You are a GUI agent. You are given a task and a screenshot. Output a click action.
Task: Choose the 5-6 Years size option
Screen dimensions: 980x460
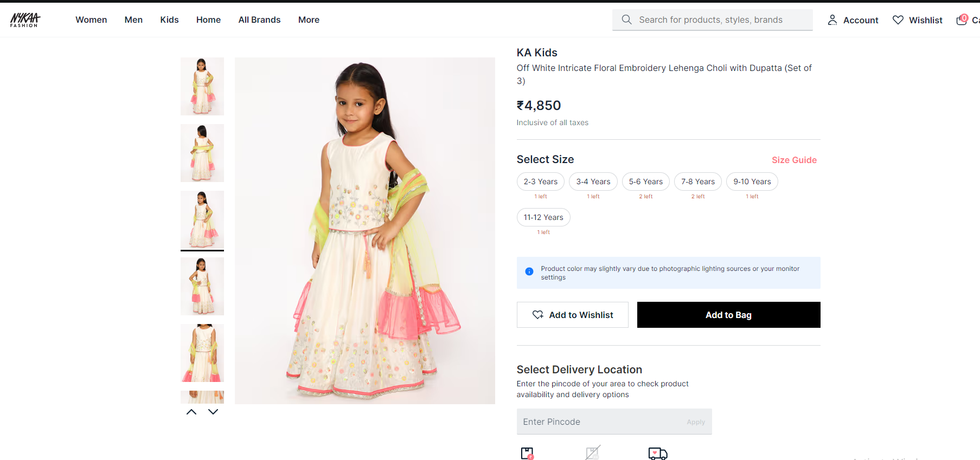coord(645,182)
